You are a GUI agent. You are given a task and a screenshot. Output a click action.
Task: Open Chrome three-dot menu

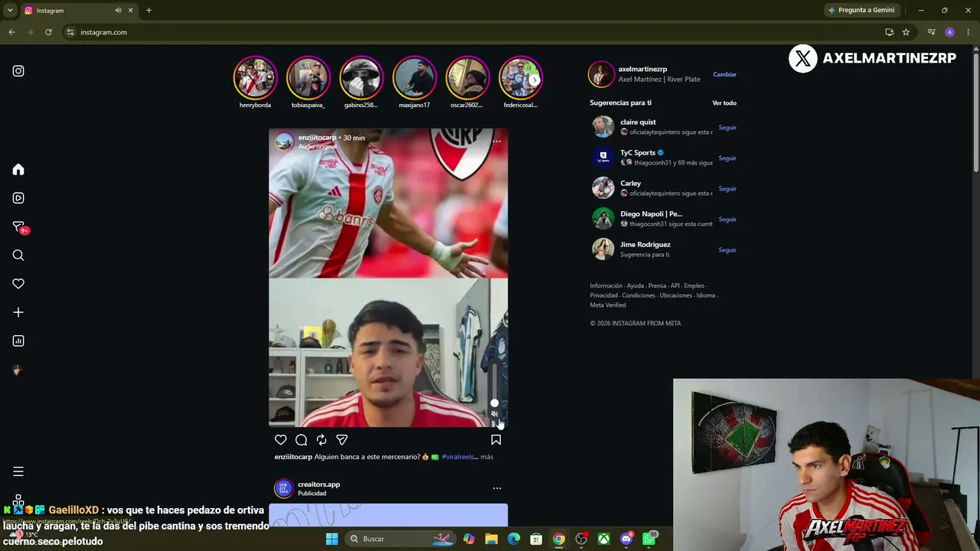[969, 32]
